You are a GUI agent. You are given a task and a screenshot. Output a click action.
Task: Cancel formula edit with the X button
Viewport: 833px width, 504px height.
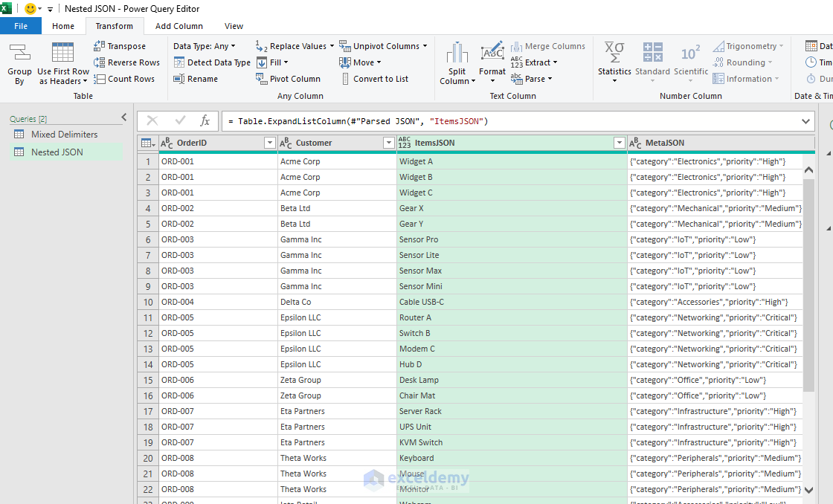pyautogui.click(x=152, y=121)
